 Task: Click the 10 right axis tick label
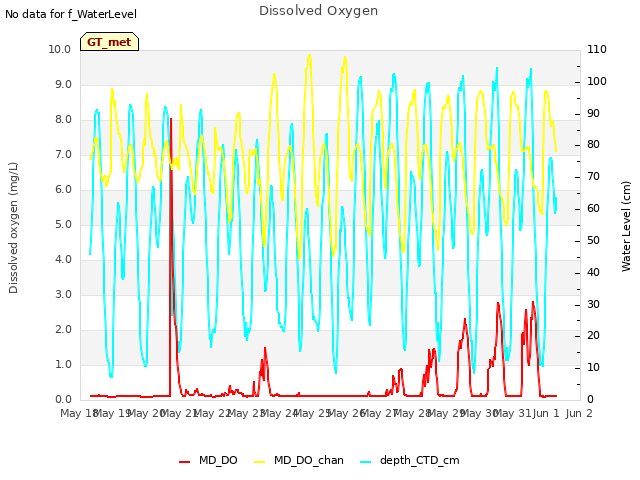[x=593, y=367]
